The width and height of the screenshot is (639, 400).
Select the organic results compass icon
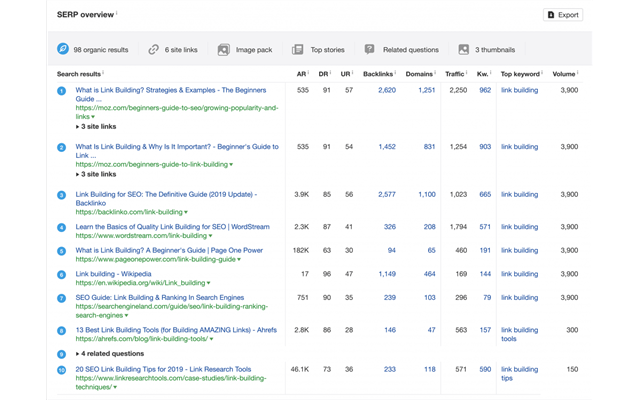[x=63, y=49]
